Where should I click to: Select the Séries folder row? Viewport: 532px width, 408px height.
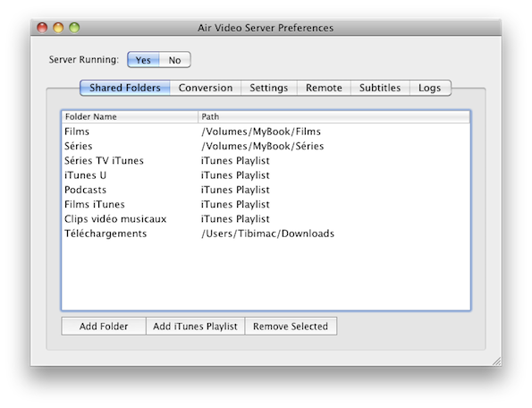click(266, 146)
